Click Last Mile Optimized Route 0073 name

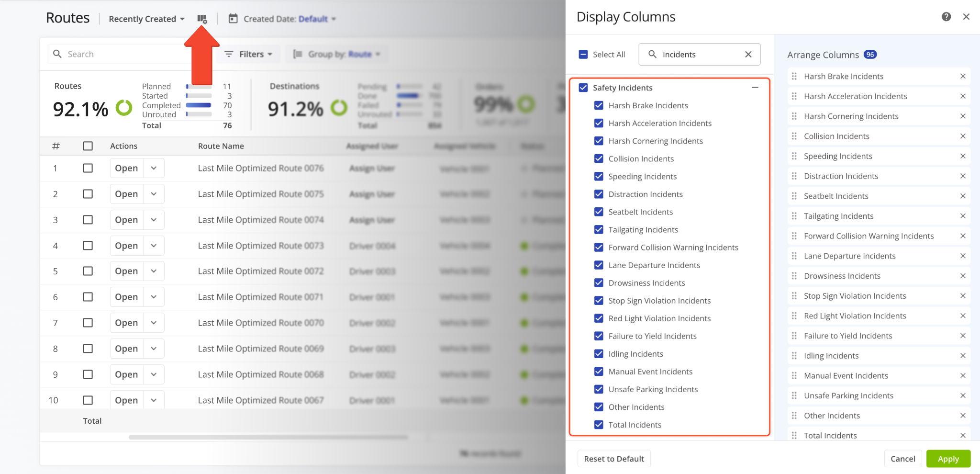click(261, 246)
